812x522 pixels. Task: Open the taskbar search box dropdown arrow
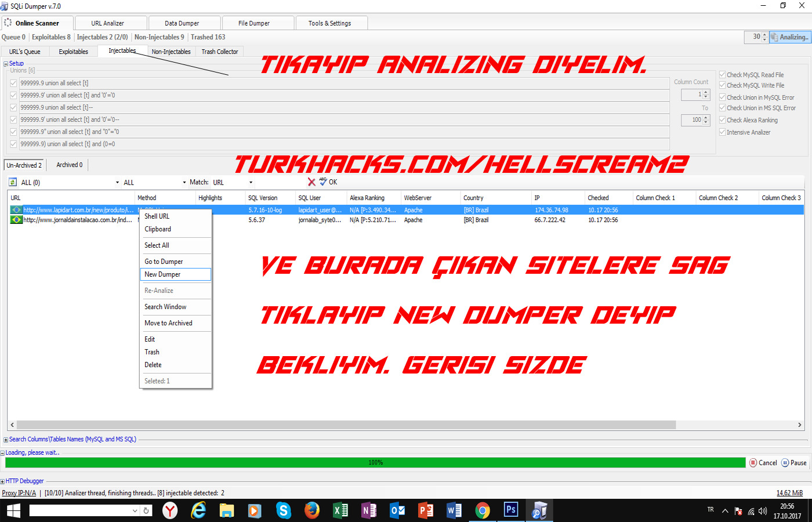[135, 510]
